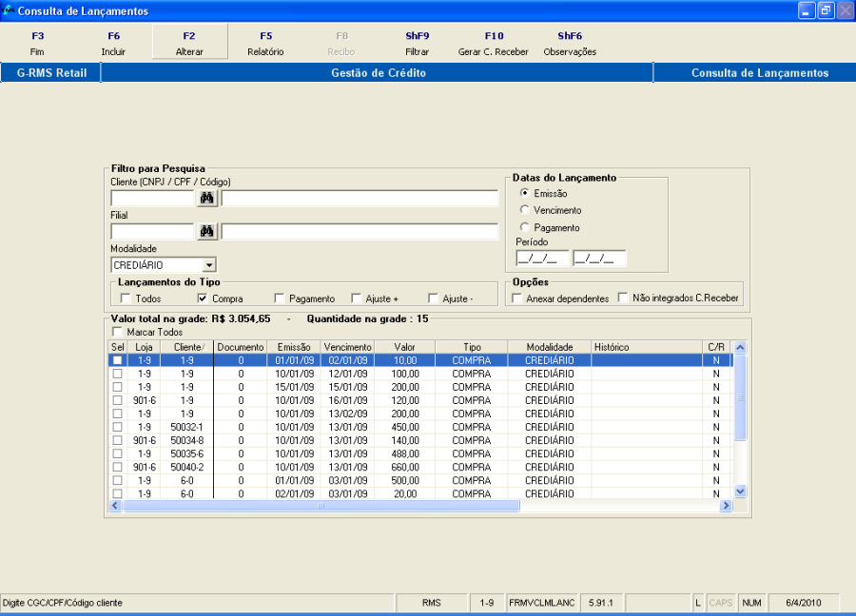This screenshot has height=616, width=856.
Task: Click F6 Incluir in the toolbar
Action: click(113, 43)
